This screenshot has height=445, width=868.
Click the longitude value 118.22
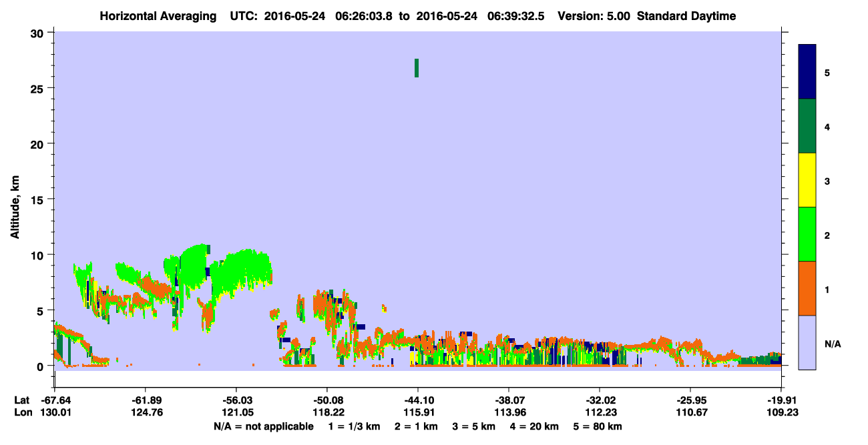[x=327, y=412]
